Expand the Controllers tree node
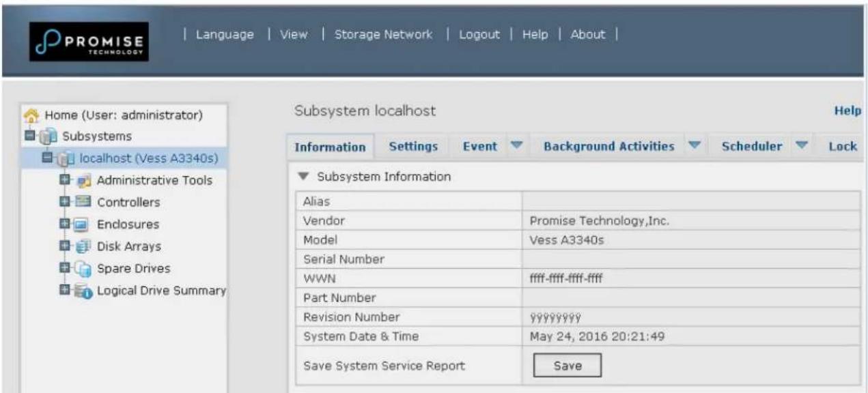868x393 pixels. [x=66, y=203]
